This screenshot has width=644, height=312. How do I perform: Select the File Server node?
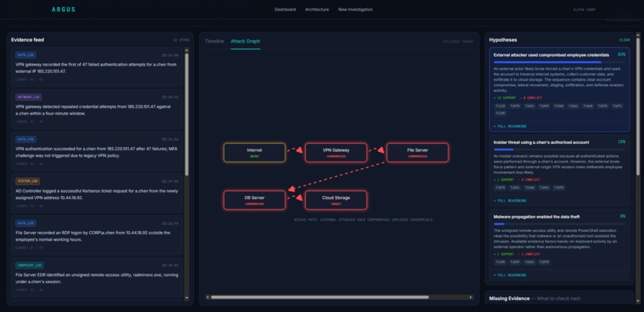(418, 153)
